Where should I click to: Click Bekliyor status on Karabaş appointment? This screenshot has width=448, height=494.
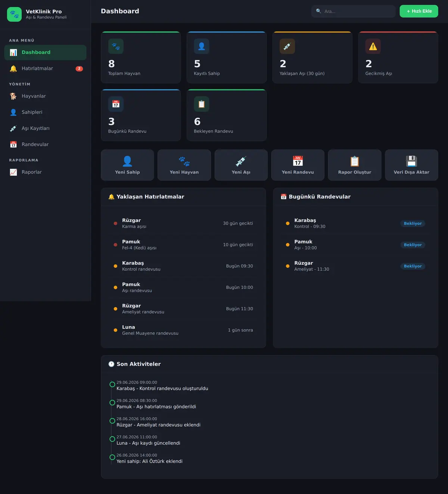413,224
